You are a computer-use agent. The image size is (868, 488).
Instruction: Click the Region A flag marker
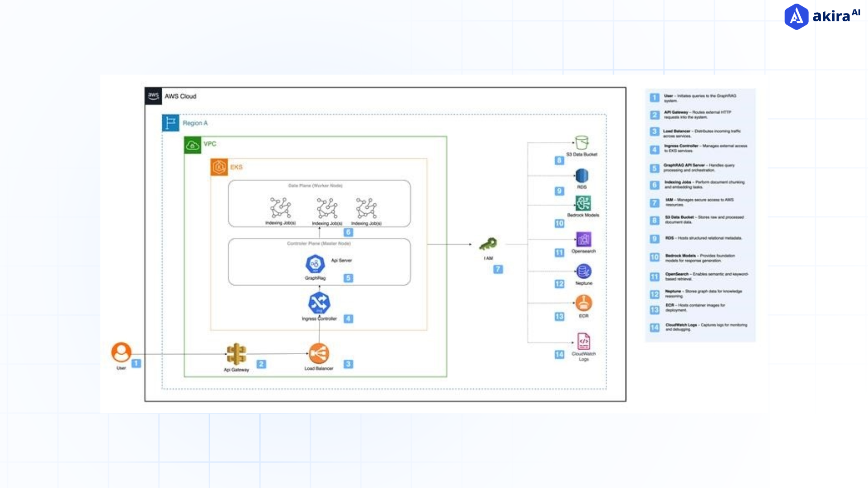tap(170, 122)
